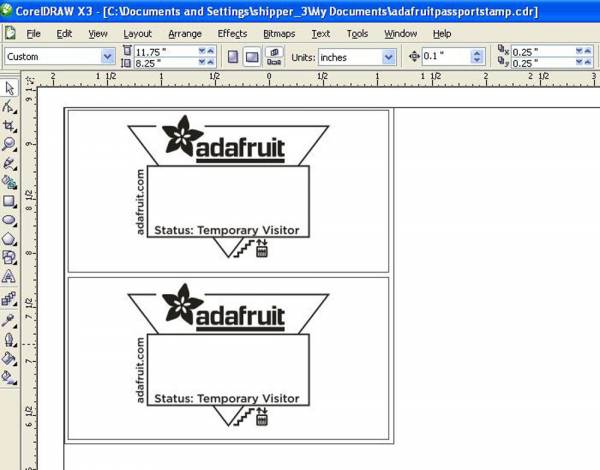
Task: Open the View menu
Action: [98, 34]
